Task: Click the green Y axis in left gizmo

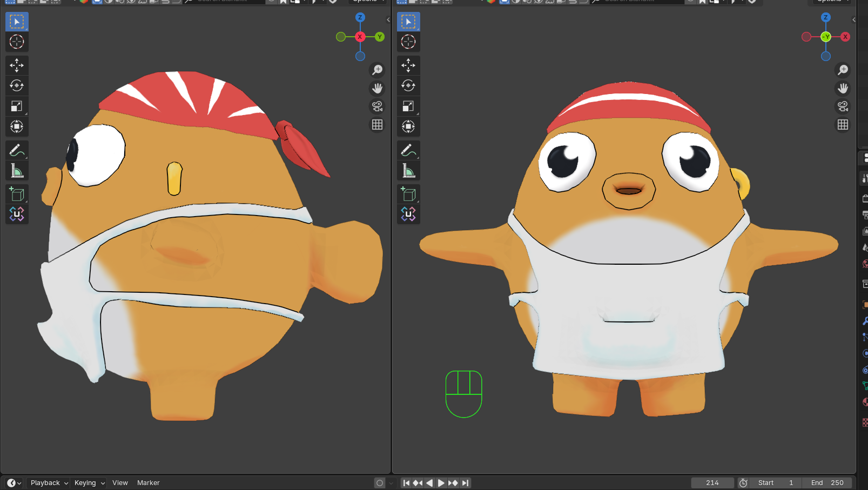Action: coord(380,37)
